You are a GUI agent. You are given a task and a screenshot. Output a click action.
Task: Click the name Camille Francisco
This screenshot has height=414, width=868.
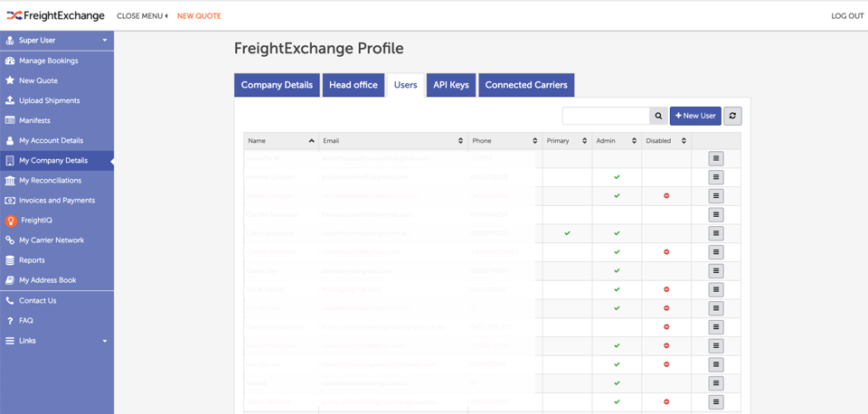pos(272,214)
